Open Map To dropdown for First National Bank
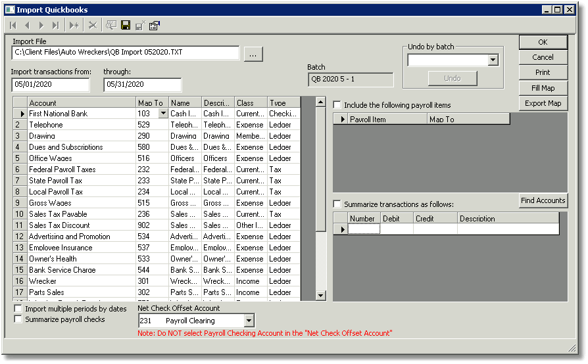The image size is (588, 364). pos(163,114)
